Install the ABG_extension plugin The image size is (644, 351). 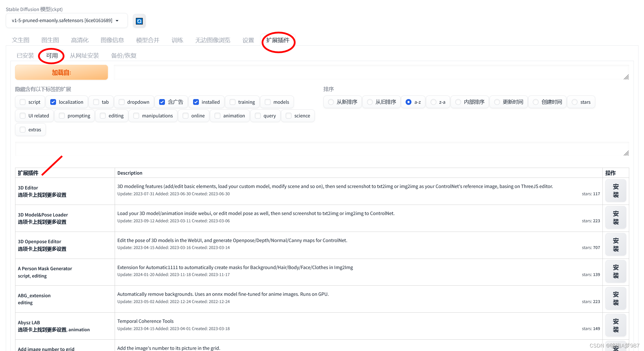[x=616, y=298]
